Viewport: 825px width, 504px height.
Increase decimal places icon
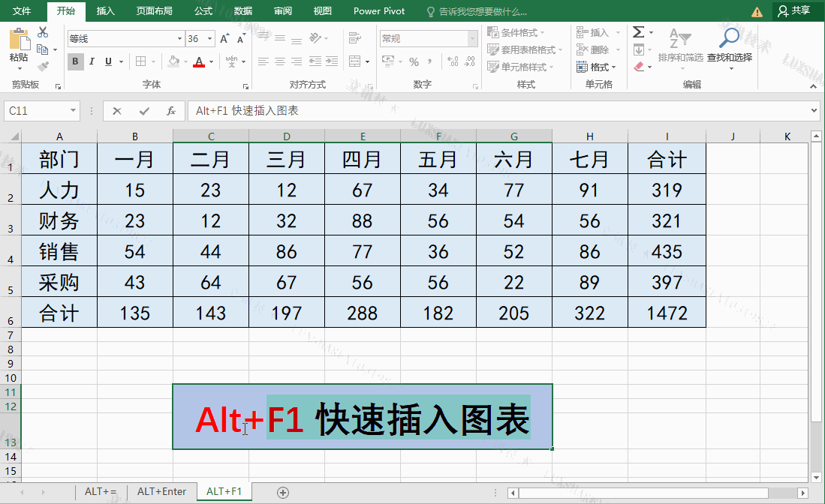453,61
